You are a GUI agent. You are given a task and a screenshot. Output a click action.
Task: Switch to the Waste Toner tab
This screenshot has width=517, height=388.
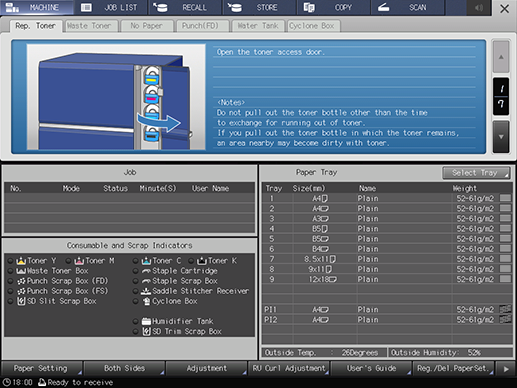[89, 26]
